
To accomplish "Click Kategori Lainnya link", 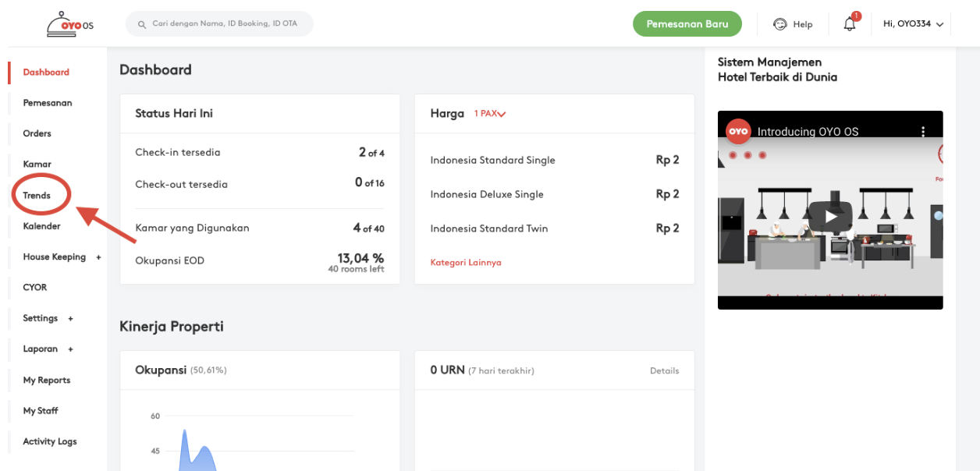I will 466,263.
